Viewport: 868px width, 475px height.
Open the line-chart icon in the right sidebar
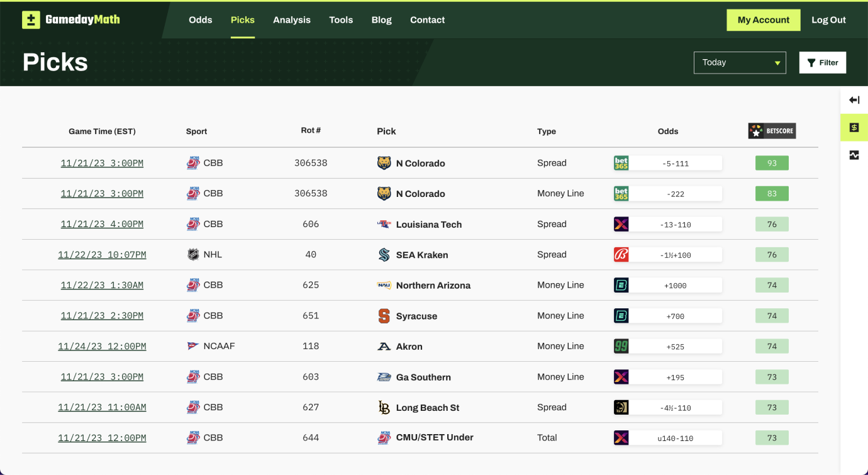(854, 155)
